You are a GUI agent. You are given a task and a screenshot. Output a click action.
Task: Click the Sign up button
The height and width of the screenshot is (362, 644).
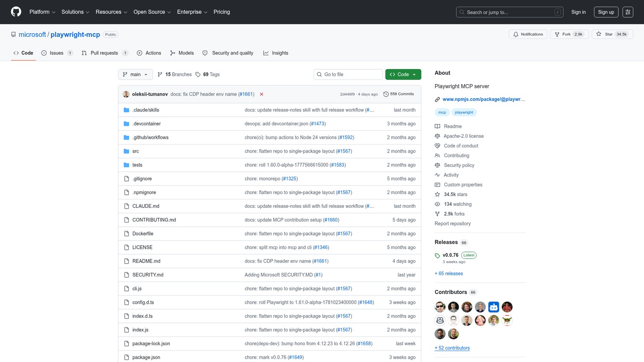point(606,12)
